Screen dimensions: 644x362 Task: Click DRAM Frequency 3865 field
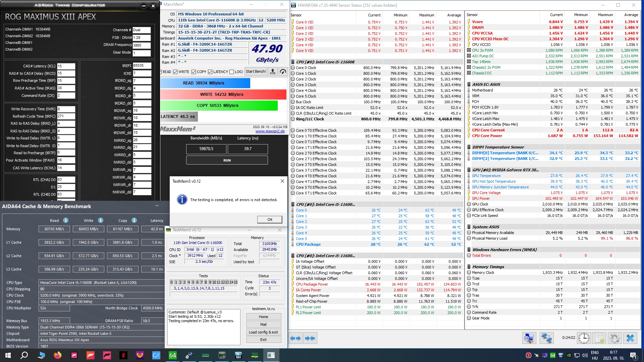(142, 45)
